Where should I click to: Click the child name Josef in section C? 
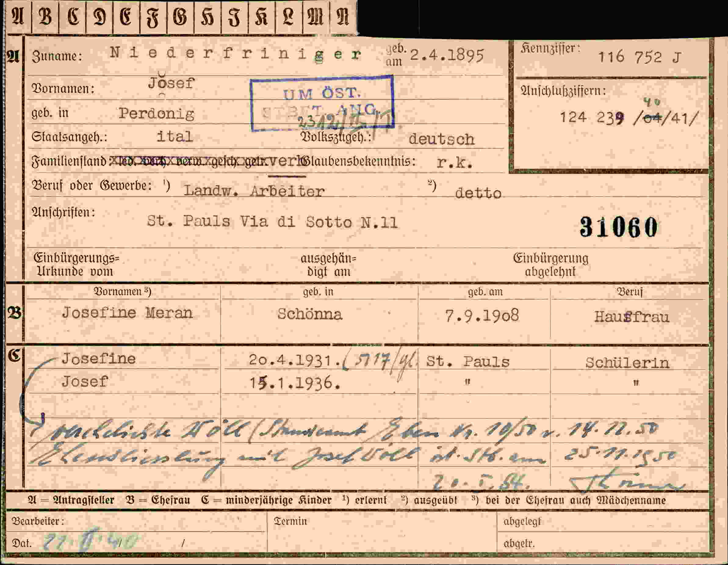85,381
